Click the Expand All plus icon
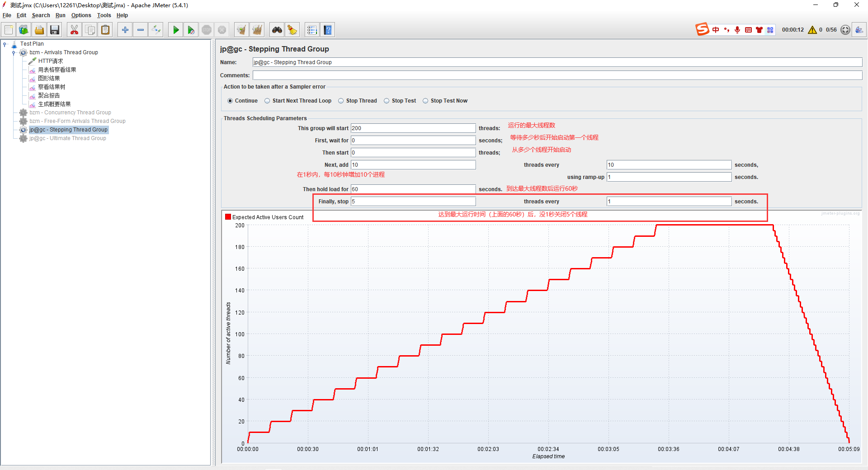Viewport: 868px width, 470px height. (x=125, y=30)
